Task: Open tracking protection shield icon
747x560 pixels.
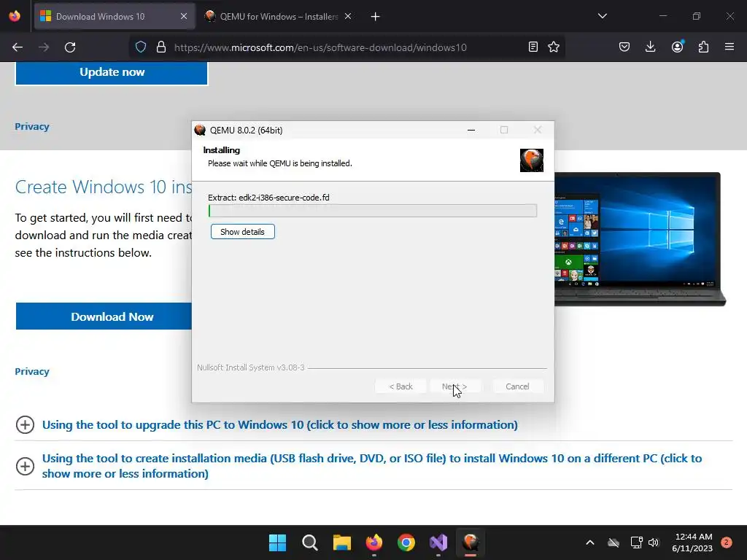Action: [x=141, y=47]
